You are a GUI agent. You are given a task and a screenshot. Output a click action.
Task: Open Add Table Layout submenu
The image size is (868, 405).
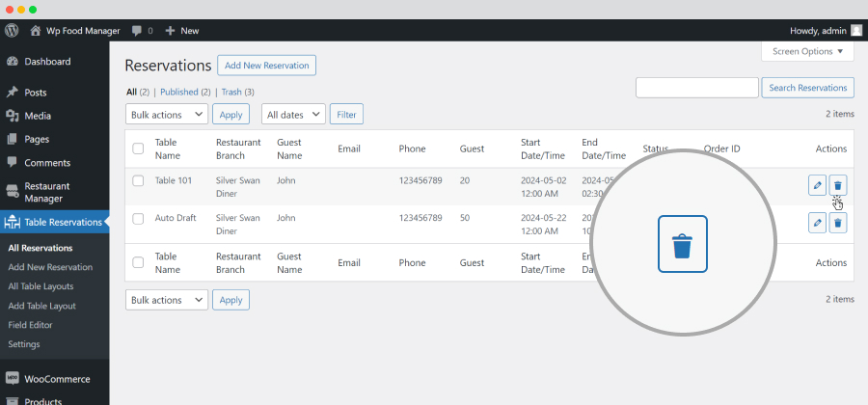point(42,306)
